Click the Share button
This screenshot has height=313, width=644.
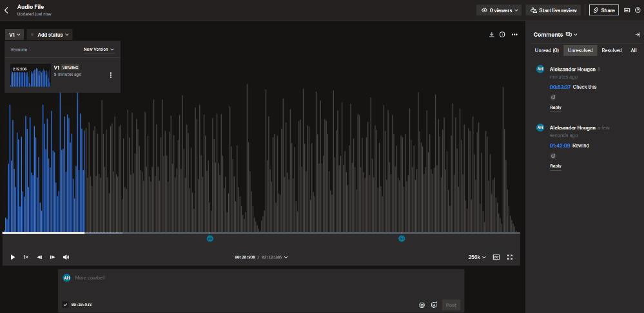click(603, 10)
